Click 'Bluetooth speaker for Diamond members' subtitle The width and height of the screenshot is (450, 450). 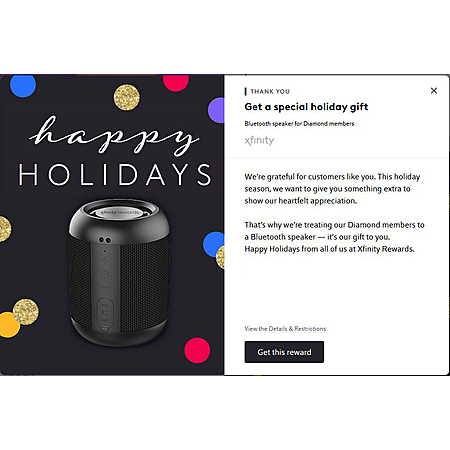[x=299, y=124]
